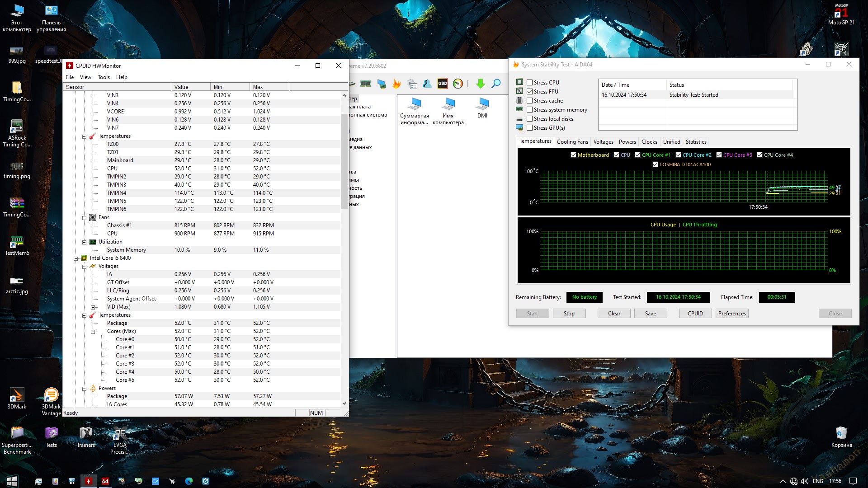Click the gauge sensor panel icon
The width and height of the screenshot is (868, 488).
click(458, 84)
